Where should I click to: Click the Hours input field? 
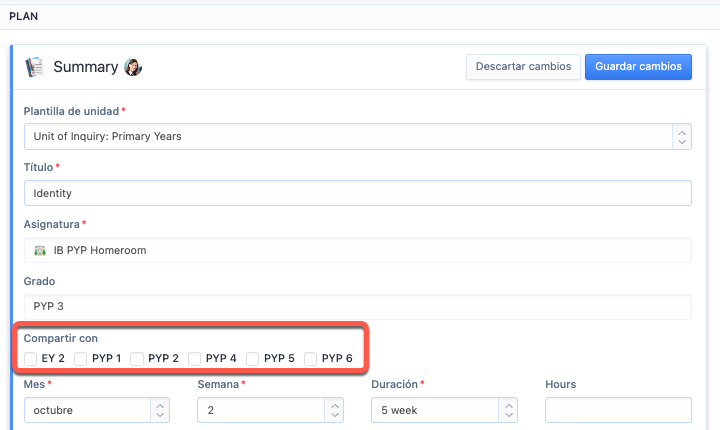(618, 410)
